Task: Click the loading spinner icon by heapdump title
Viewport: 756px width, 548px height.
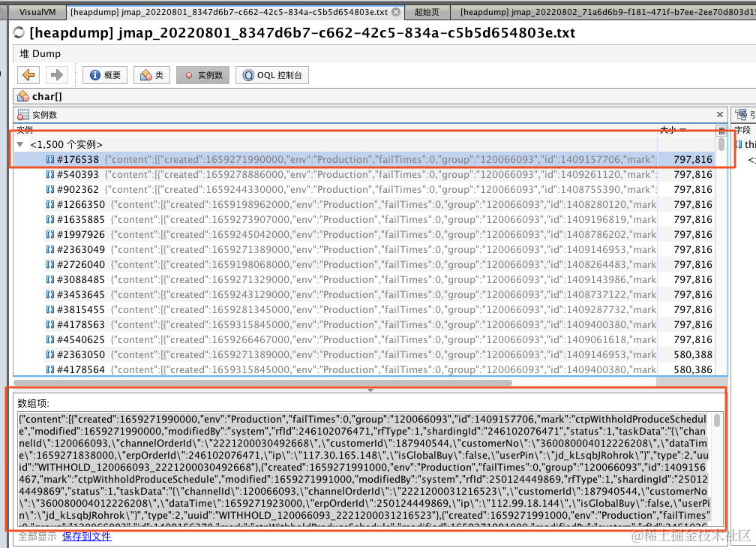Action: (19, 32)
